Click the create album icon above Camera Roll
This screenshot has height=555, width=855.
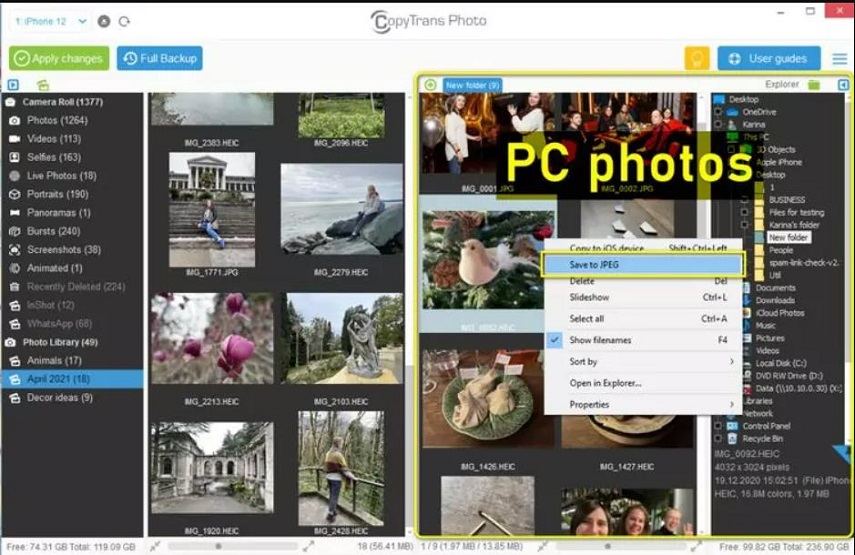tap(43, 86)
